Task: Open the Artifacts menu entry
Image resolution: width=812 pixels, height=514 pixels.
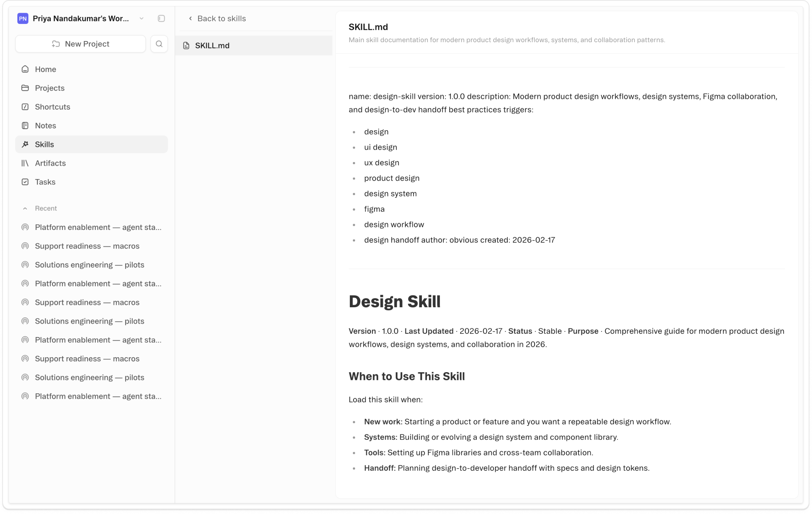Action: (x=50, y=163)
